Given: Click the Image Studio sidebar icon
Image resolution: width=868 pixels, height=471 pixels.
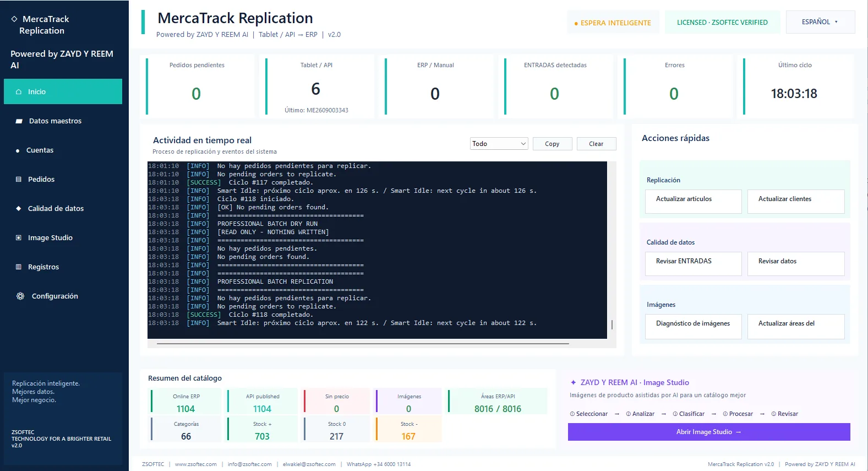Looking at the screenshot, I should (19, 238).
